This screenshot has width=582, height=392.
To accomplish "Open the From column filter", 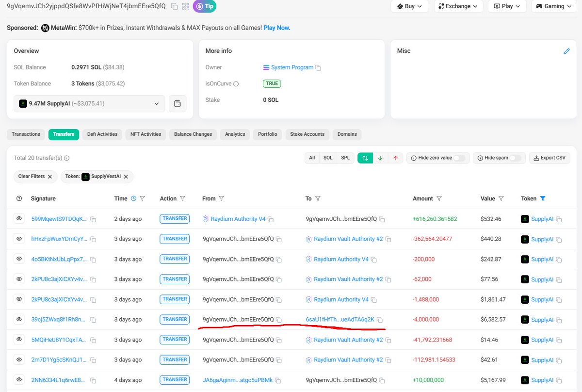I will pos(222,198).
